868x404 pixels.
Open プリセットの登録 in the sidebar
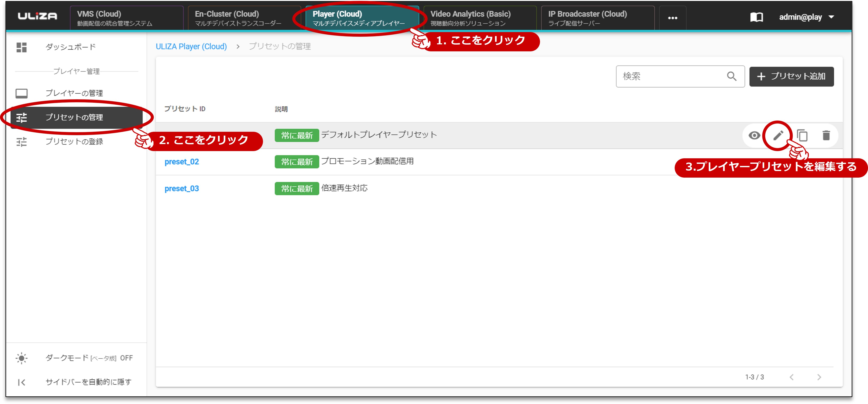click(75, 141)
